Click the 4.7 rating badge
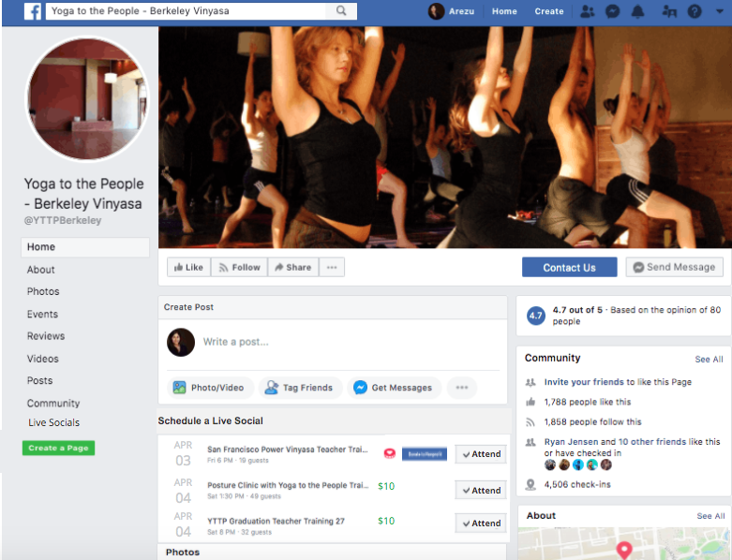Image resolution: width=732 pixels, height=560 pixels. point(536,316)
